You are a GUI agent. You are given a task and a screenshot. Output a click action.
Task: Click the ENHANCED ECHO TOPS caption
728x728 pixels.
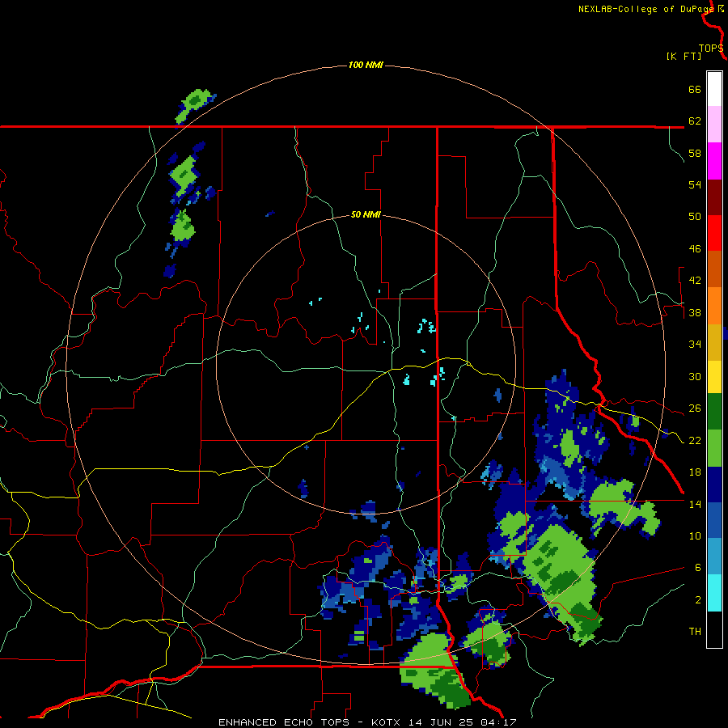tap(284, 722)
